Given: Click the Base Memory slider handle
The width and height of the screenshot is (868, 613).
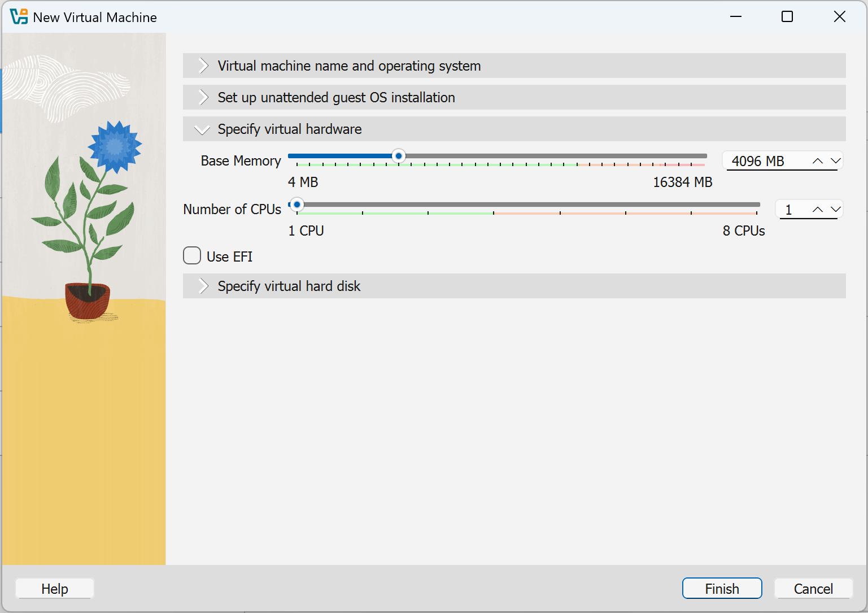Looking at the screenshot, I should [x=399, y=156].
